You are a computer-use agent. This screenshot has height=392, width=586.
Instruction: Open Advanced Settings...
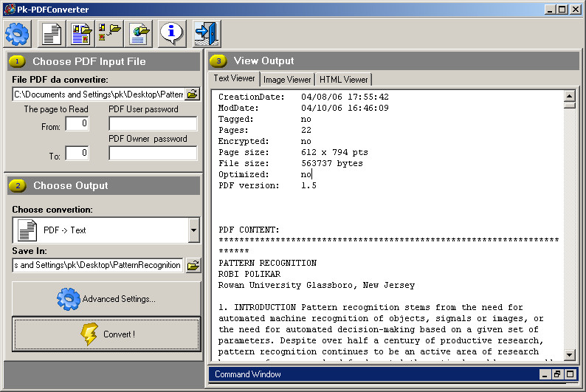(x=106, y=298)
